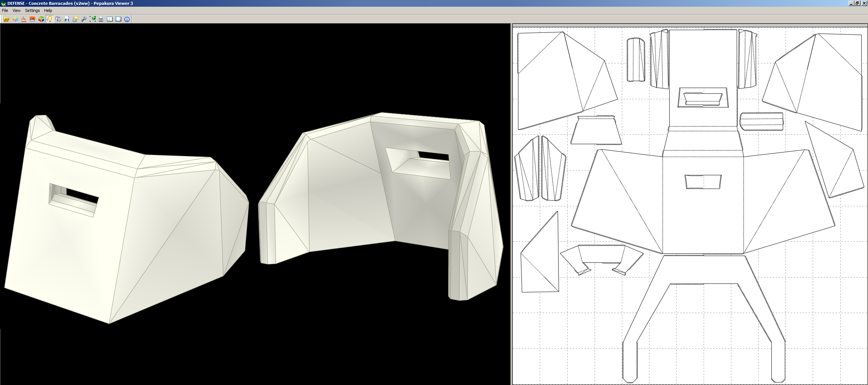
Task: Select the top-left folded triangular pattern piece
Action: [568, 80]
